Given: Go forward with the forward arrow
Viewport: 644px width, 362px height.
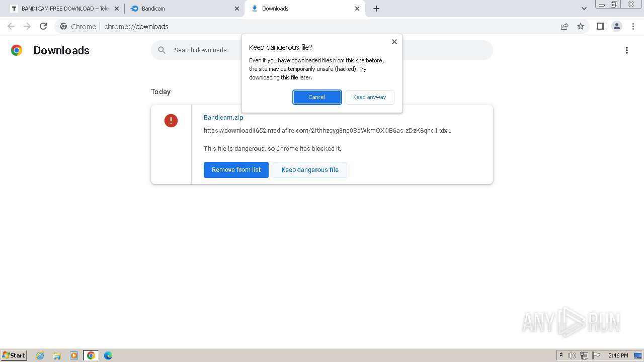Looking at the screenshot, I should 27,26.
